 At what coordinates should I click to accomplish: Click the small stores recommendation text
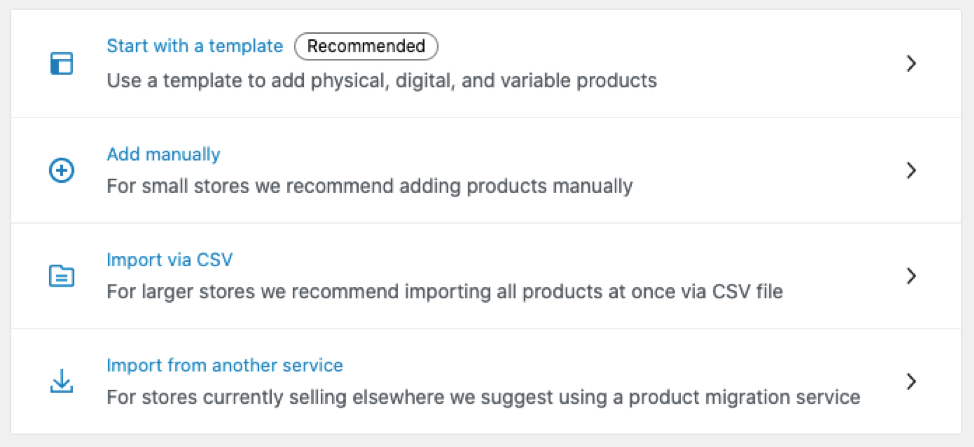click(369, 186)
